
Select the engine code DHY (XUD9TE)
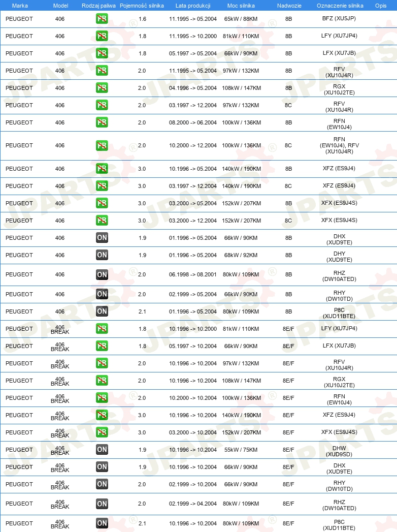coord(339,257)
